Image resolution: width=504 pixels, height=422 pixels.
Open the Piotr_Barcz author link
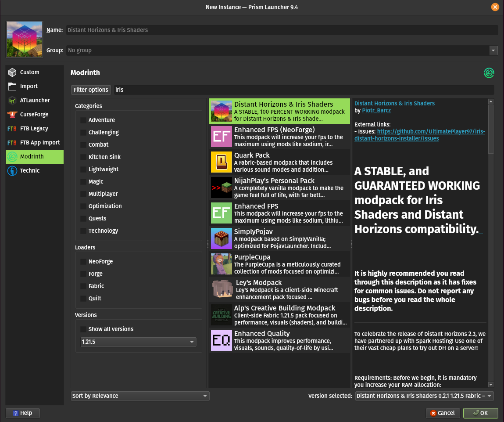[x=377, y=111]
